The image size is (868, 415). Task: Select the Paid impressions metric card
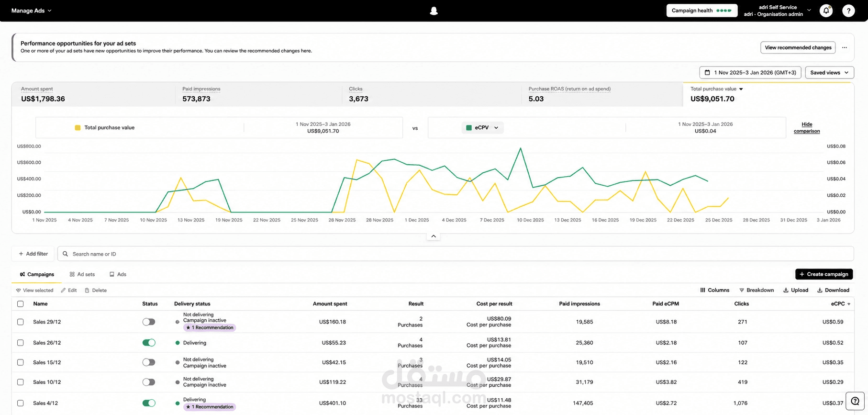click(x=259, y=94)
